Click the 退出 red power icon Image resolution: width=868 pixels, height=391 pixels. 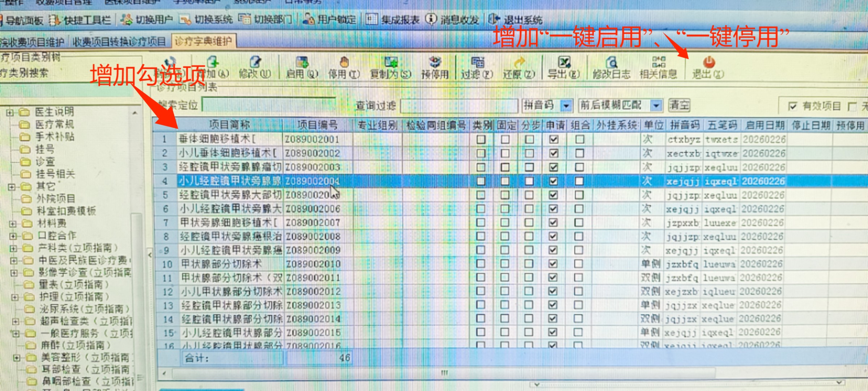tap(709, 62)
